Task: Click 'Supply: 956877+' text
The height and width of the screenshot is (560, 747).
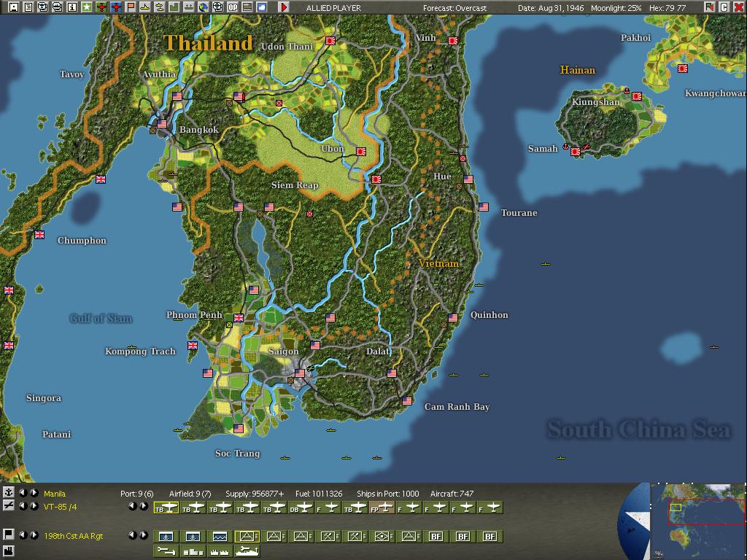Action: click(x=255, y=494)
